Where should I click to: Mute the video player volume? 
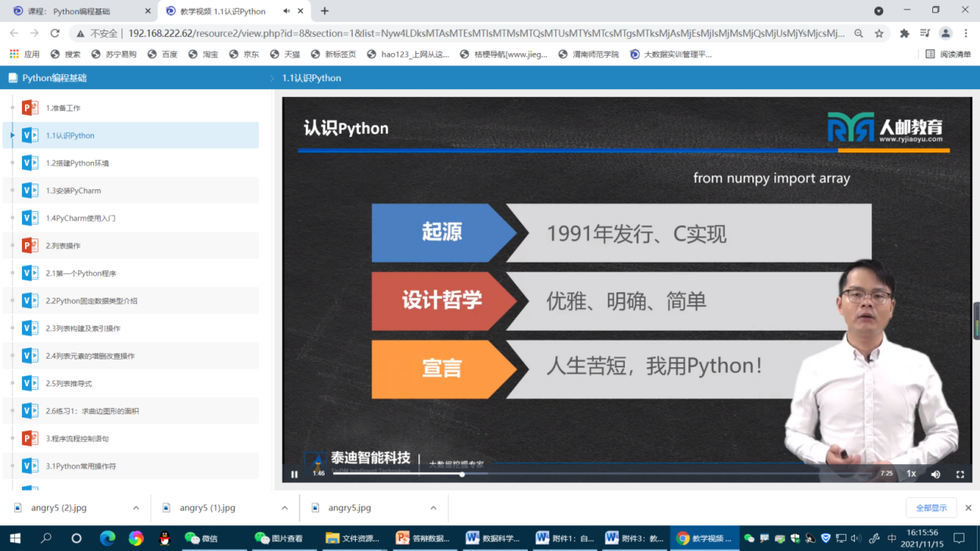pos(935,474)
